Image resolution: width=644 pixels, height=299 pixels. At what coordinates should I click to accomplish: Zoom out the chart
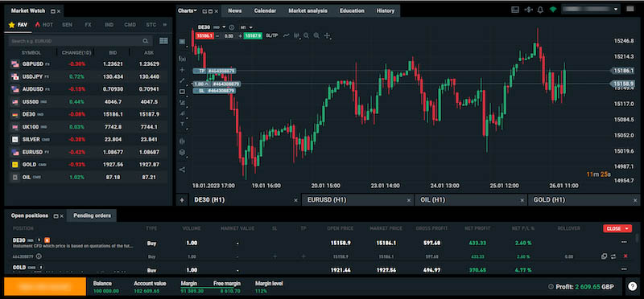pos(307,35)
